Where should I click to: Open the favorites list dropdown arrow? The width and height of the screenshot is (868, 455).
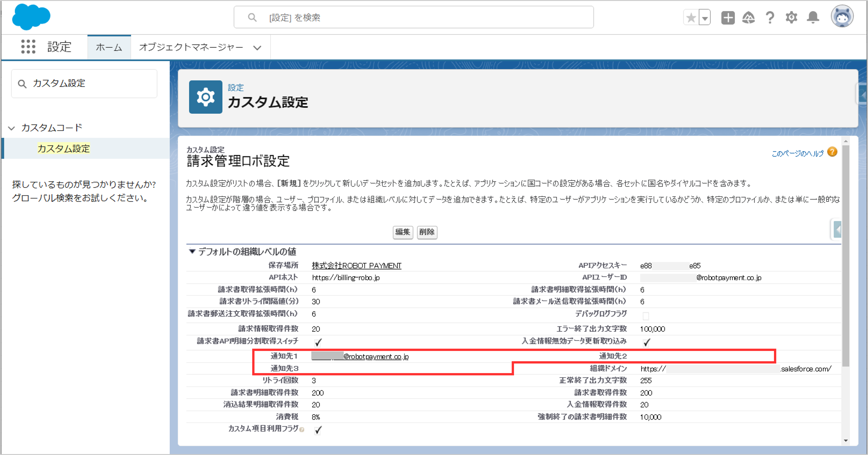[x=705, y=18]
